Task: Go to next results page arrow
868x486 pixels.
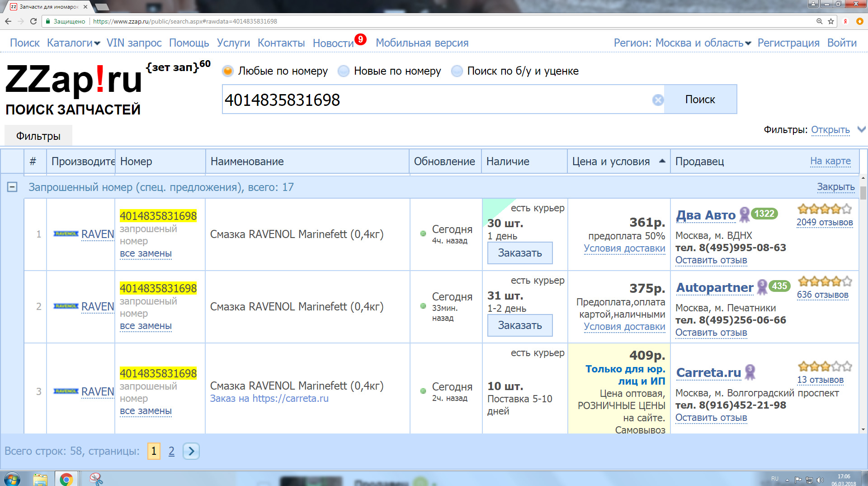Action: coord(191,451)
